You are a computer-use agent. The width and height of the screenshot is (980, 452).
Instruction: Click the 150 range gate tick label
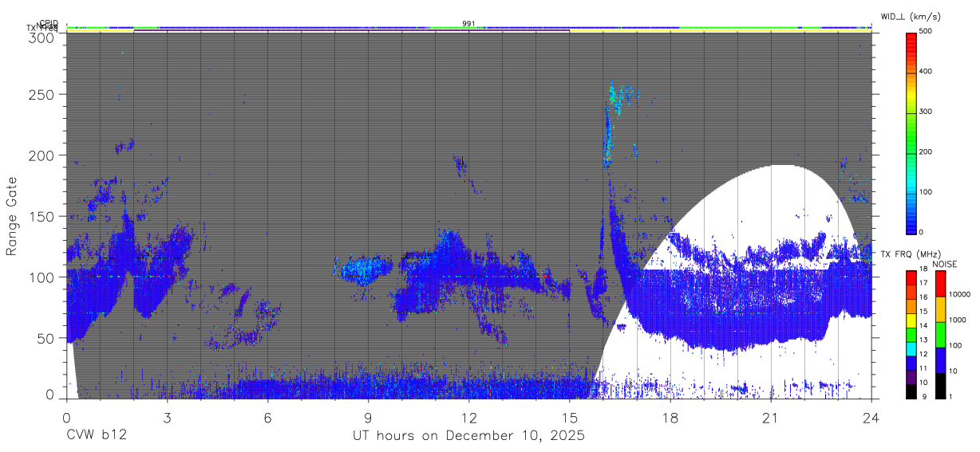[x=41, y=216]
